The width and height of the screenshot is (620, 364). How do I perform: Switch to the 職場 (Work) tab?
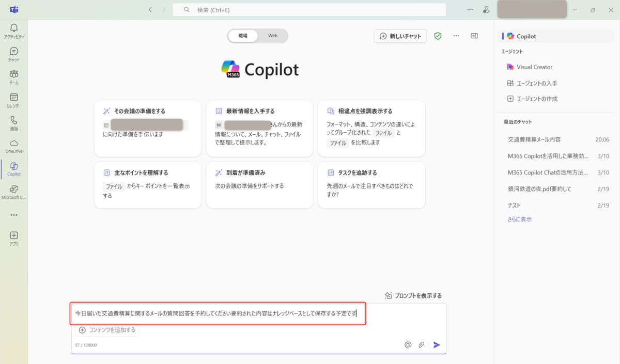[243, 36]
